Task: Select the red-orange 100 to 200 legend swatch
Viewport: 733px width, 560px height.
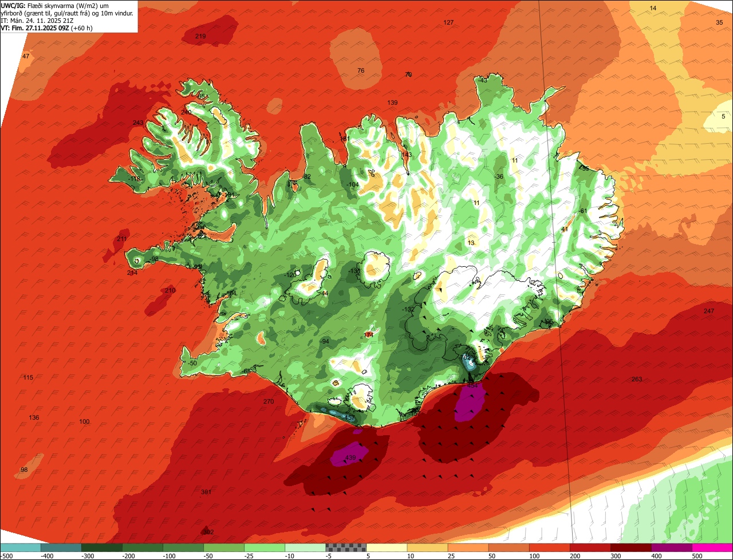Action: point(550,547)
